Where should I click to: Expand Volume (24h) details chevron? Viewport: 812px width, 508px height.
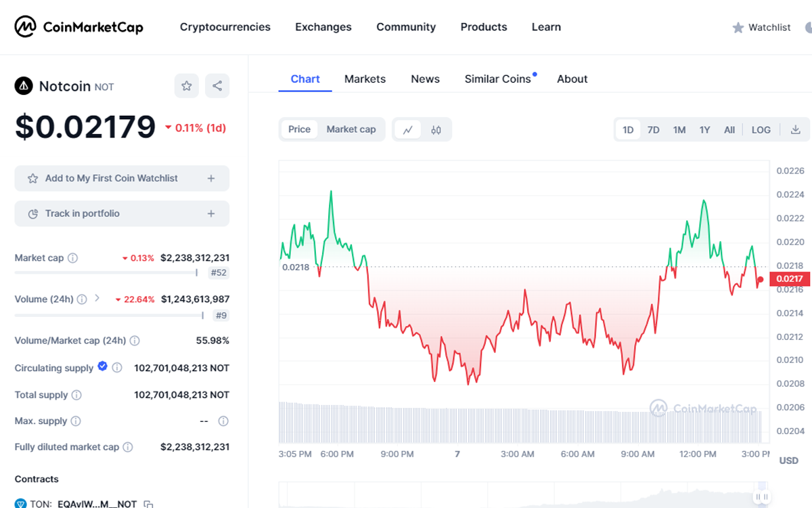(97, 298)
